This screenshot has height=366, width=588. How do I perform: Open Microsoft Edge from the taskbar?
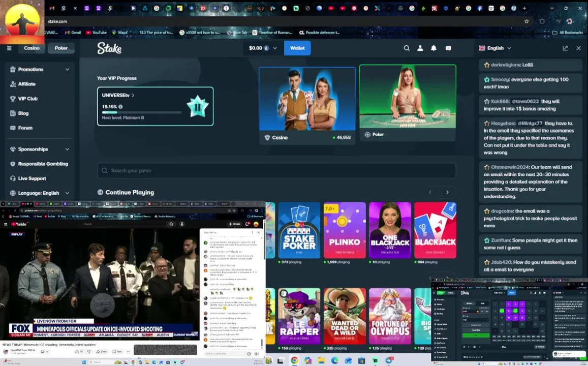334,360
